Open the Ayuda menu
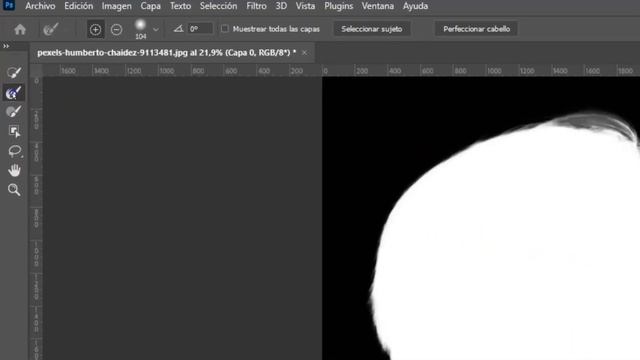The height and width of the screenshot is (360, 640). click(x=416, y=6)
